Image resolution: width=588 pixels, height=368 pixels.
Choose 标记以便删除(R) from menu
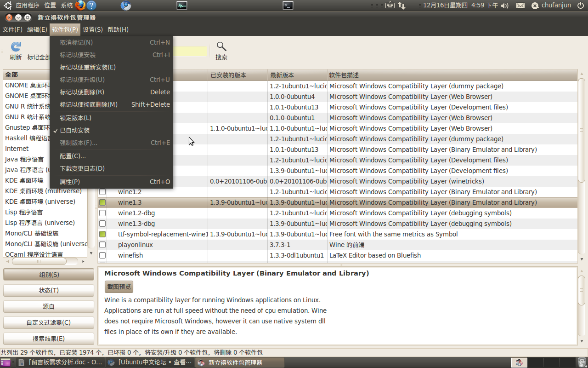[x=111, y=92]
